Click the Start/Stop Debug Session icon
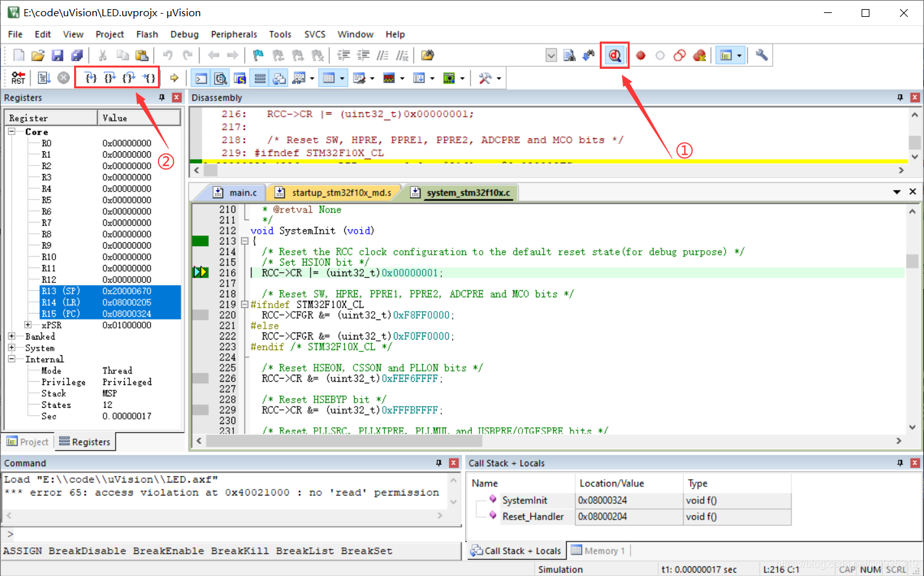Screen dimensions: 924x576 point(615,56)
